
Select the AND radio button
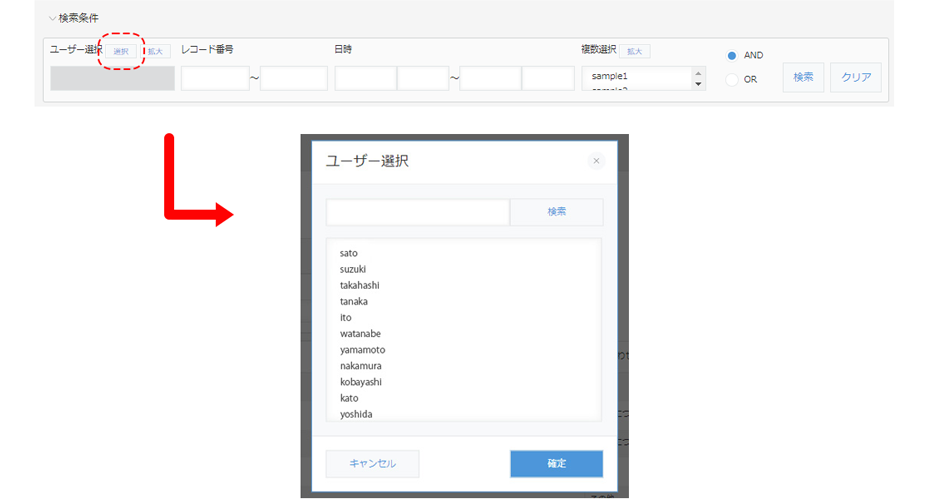(x=732, y=56)
